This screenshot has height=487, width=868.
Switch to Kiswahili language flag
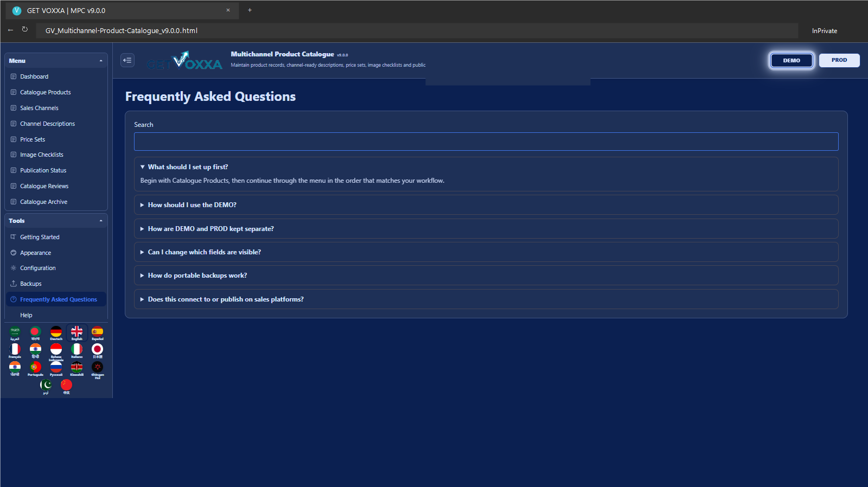tap(76, 369)
